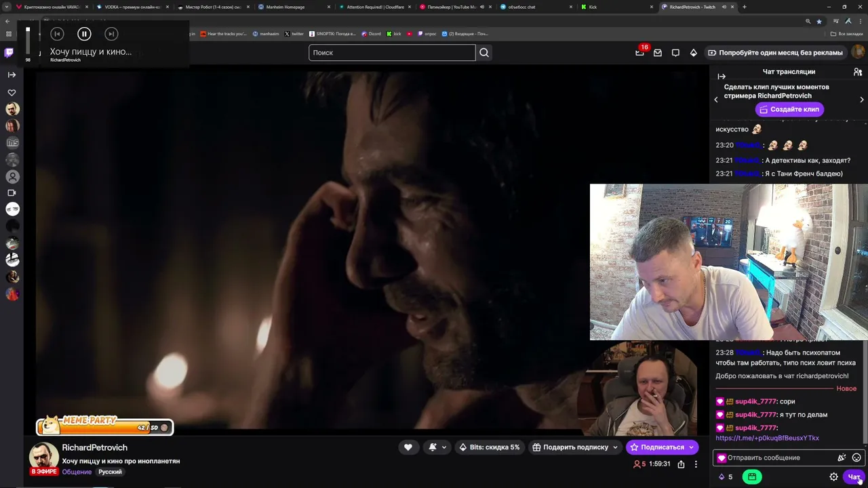This screenshot has height=488, width=868.
Task: Open chat community users list icon
Action: (858, 72)
